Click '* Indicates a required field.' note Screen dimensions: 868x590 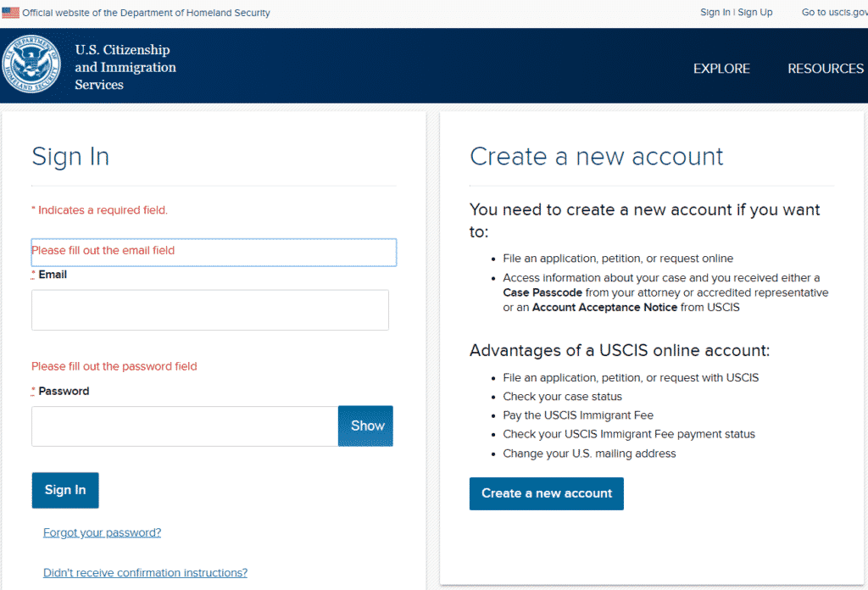click(100, 210)
